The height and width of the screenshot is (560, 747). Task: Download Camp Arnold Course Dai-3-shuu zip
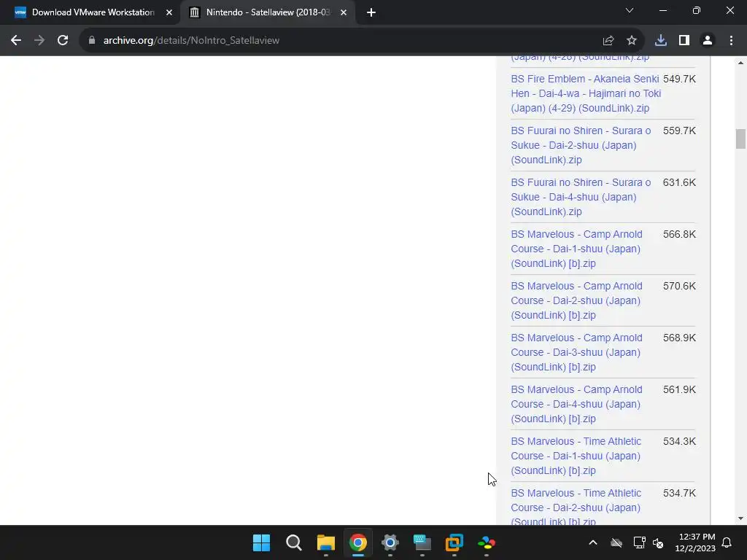(x=576, y=352)
